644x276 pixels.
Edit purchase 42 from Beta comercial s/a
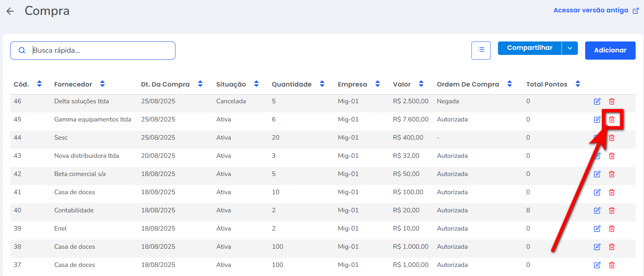click(x=597, y=174)
